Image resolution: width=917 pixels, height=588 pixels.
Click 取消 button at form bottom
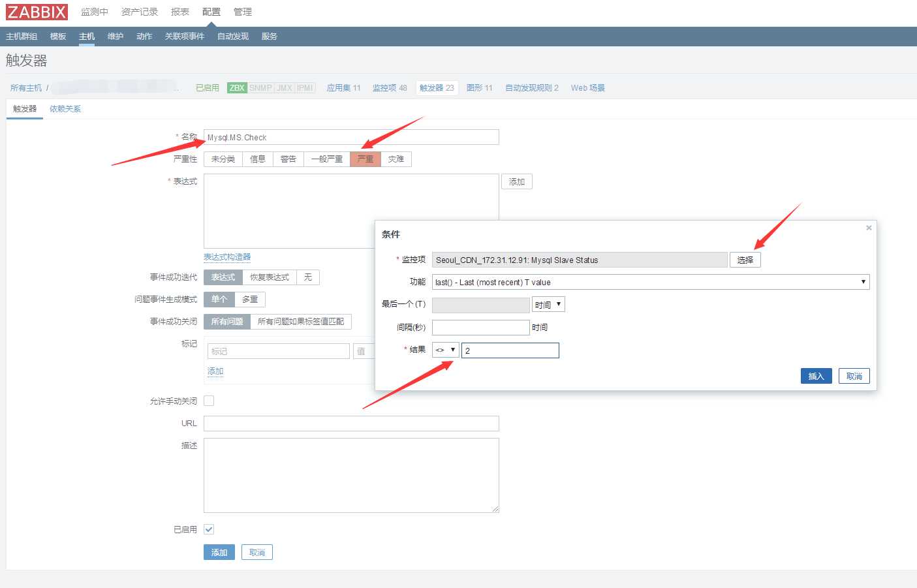[x=257, y=553]
